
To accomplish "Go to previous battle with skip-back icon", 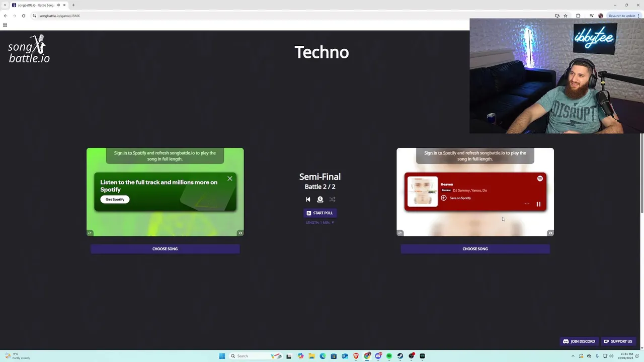I will pos(308,200).
